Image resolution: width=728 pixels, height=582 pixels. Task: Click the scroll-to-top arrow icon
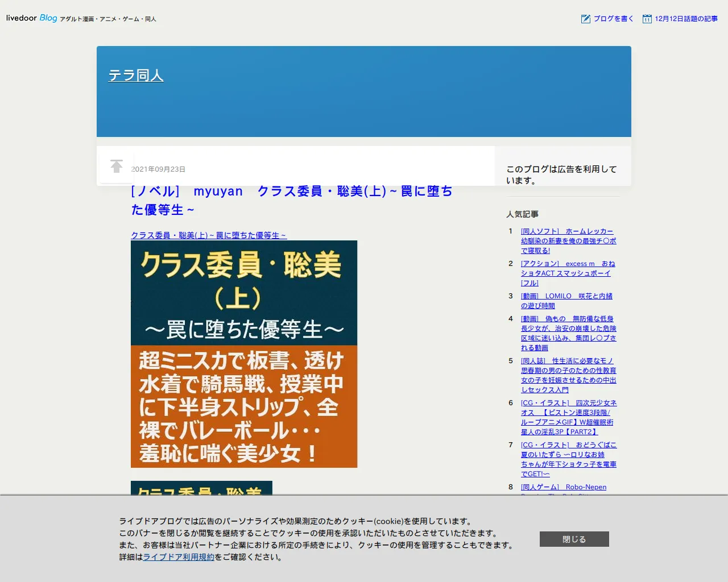click(x=117, y=166)
